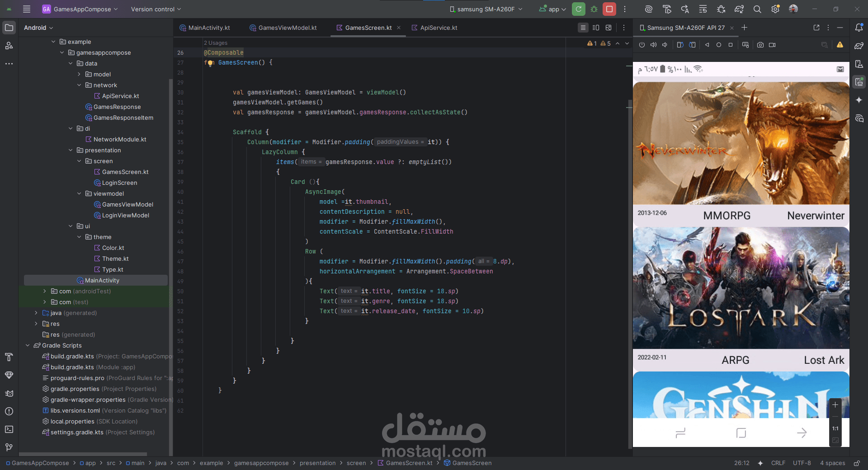Close the GamesScreen.kt tab
The height and width of the screenshot is (470, 868).
(x=399, y=28)
